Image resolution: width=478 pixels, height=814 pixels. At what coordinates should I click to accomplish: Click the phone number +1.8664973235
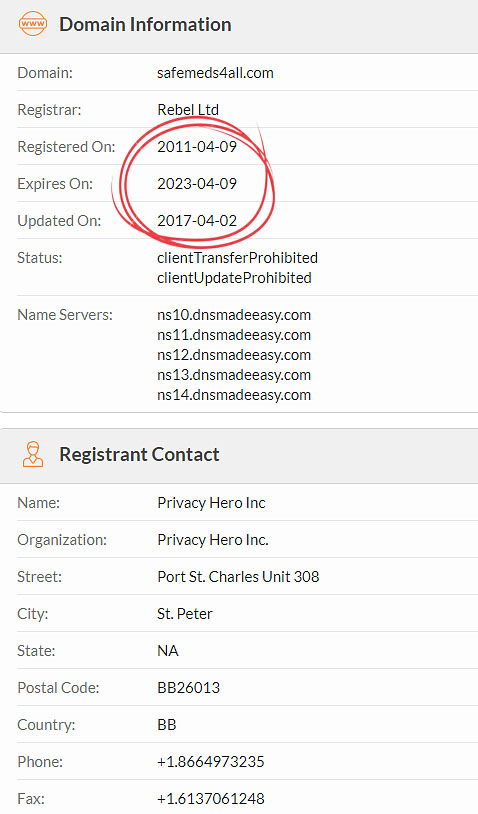click(211, 762)
